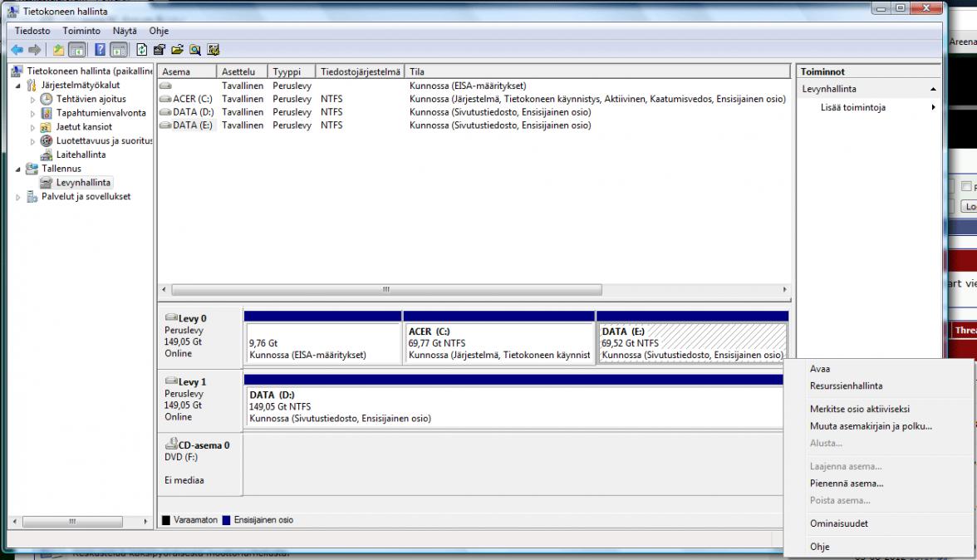
Task: Click the CD-asema 0 disc drive icon
Action: pyautogui.click(x=171, y=445)
